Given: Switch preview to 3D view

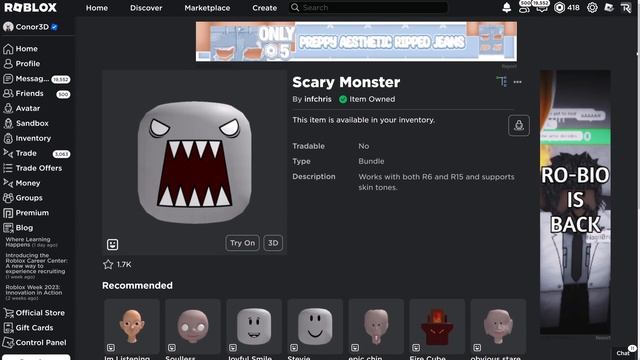Looking at the screenshot, I should [273, 243].
